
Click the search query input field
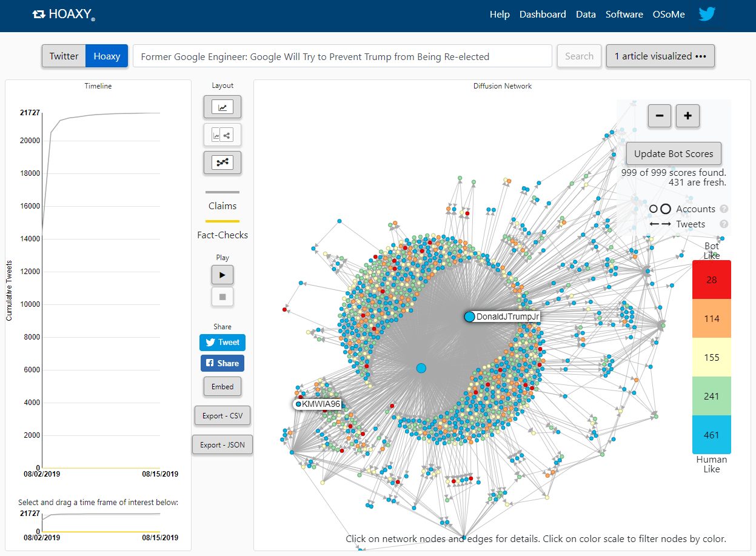(343, 56)
